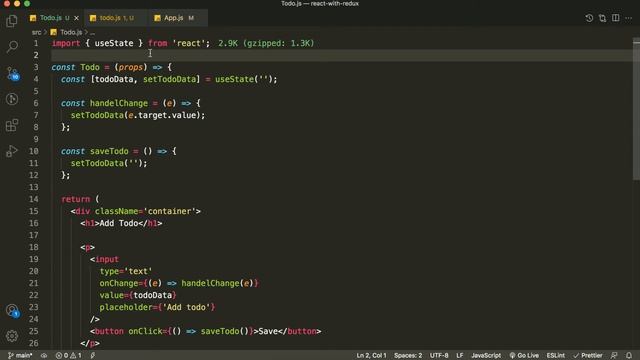Split the editor to the right
Image resolution: width=640 pixels, height=360 pixels.
point(616,18)
